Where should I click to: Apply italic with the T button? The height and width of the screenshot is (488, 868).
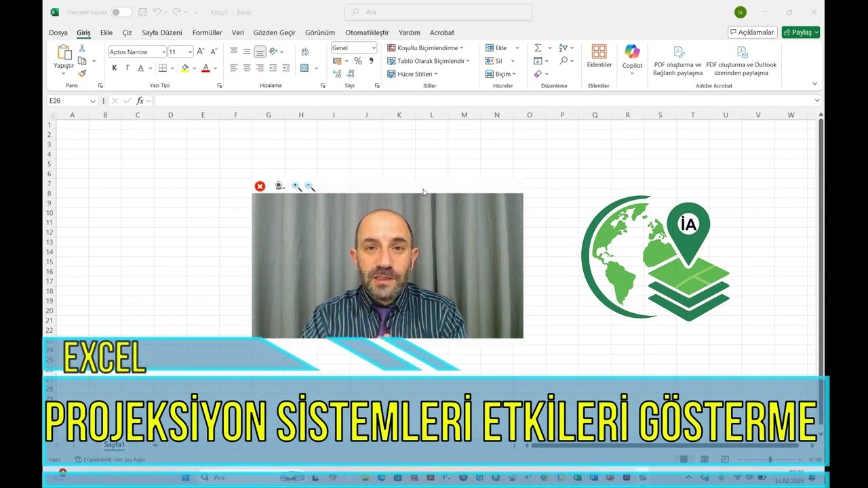click(127, 68)
